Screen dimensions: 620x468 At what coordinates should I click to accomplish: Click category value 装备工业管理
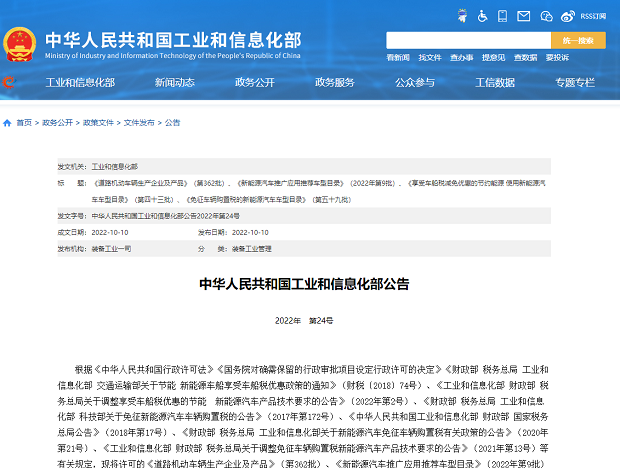251,249
